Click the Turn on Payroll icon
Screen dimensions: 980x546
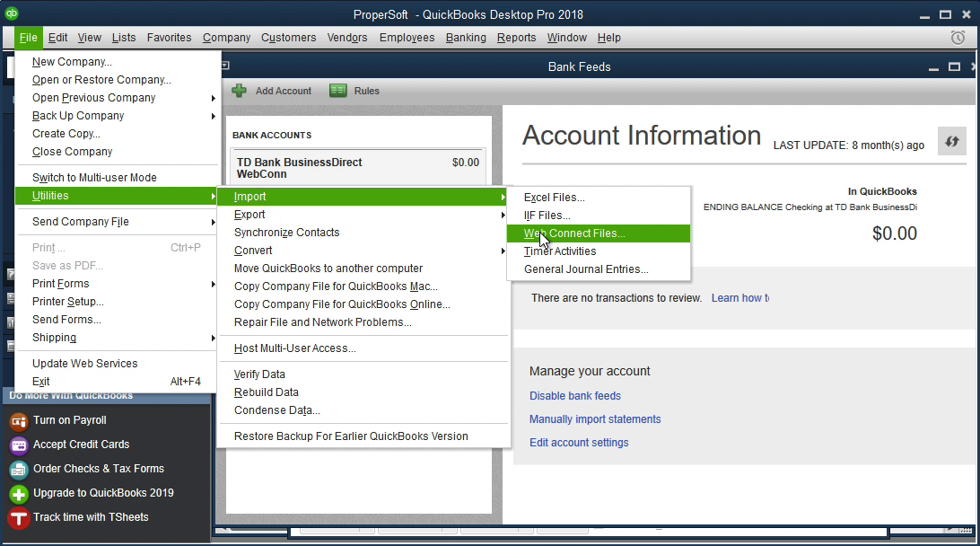click(x=19, y=421)
